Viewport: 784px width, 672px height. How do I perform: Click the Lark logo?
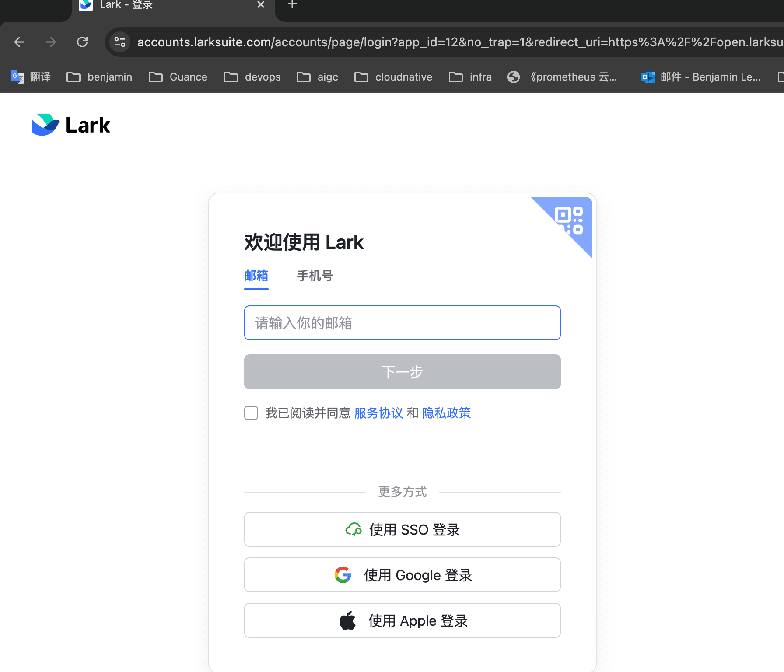pyautogui.click(x=70, y=125)
